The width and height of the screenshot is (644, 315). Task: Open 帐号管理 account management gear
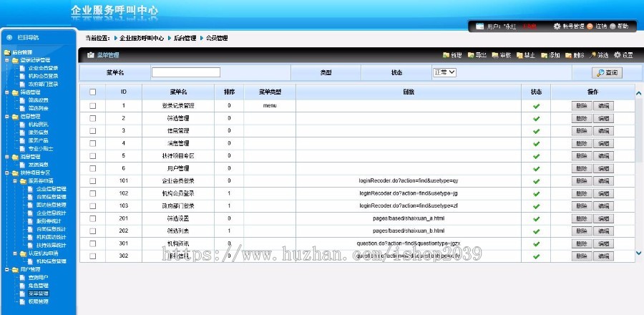point(557,26)
